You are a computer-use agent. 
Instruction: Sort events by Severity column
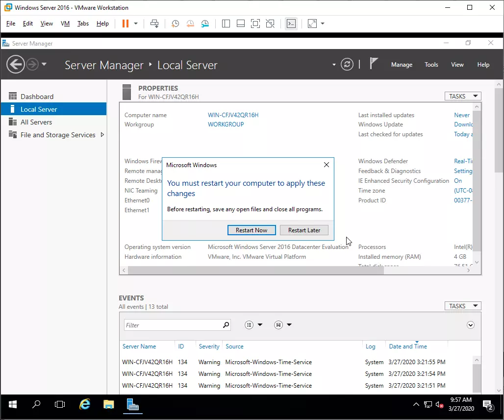click(x=209, y=346)
